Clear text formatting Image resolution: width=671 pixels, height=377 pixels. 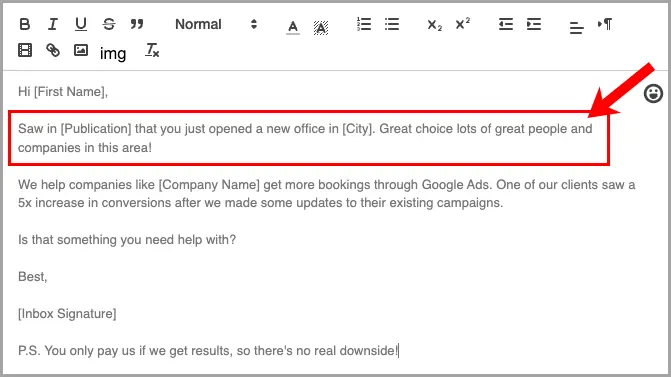point(152,50)
